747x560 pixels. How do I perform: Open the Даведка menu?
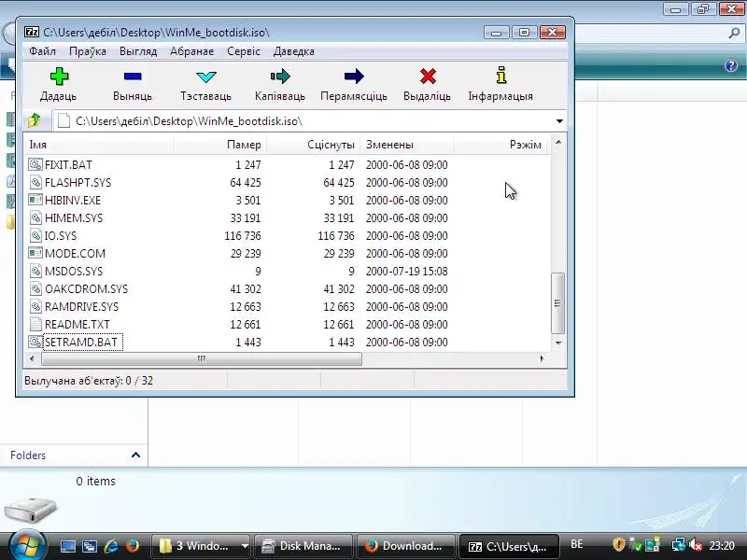pyautogui.click(x=294, y=51)
